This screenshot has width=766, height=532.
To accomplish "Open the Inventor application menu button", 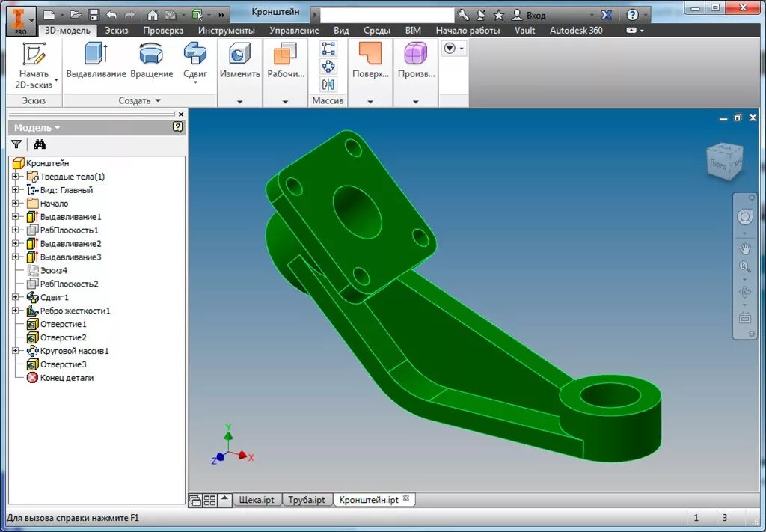I will point(20,22).
